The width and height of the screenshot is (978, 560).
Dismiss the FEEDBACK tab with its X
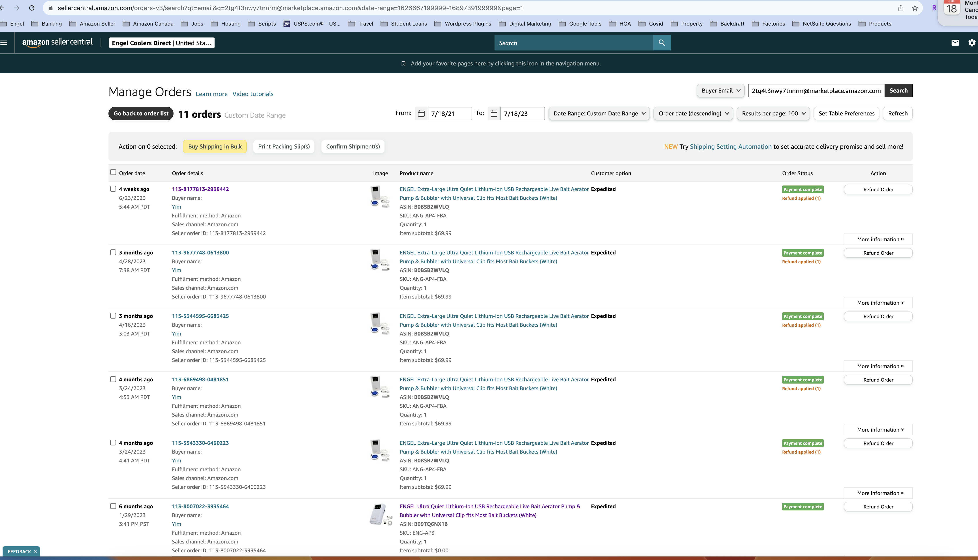coord(35,552)
